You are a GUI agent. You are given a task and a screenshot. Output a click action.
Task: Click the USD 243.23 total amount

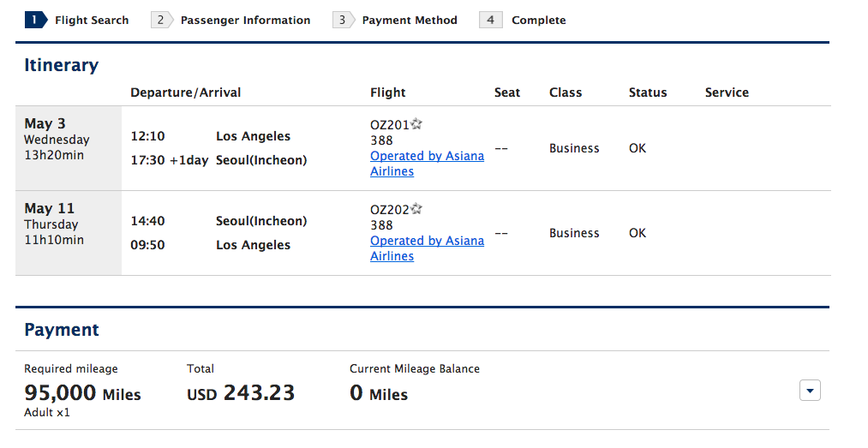click(241, 392)
